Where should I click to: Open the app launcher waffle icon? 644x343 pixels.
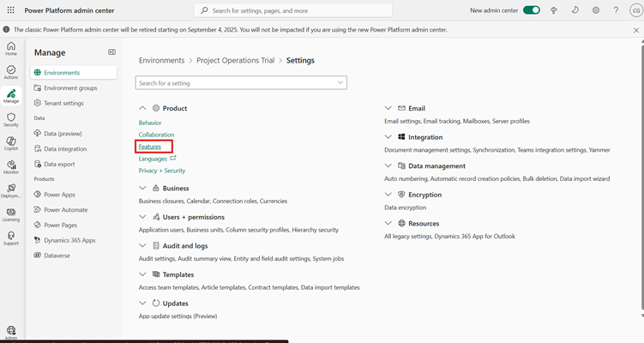point(10,10)
